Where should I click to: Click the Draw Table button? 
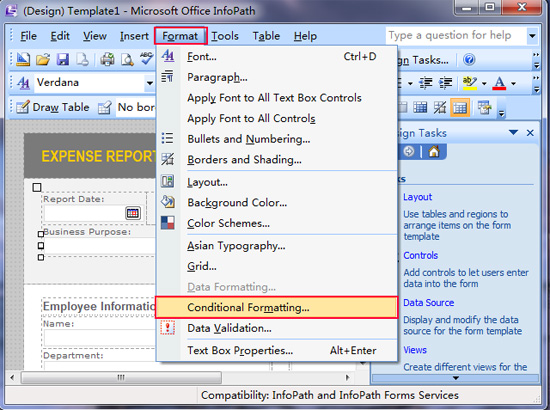pyautogui.click(x=53, y=107)
